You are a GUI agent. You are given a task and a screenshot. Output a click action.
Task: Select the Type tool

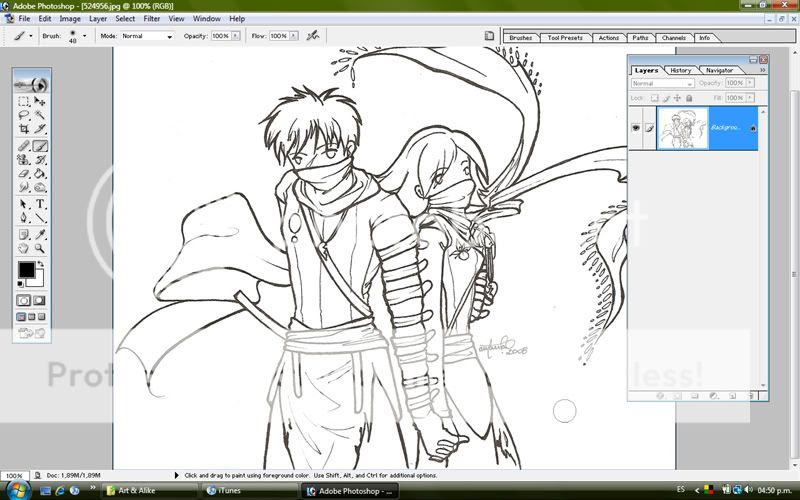(x=41, y=204)
